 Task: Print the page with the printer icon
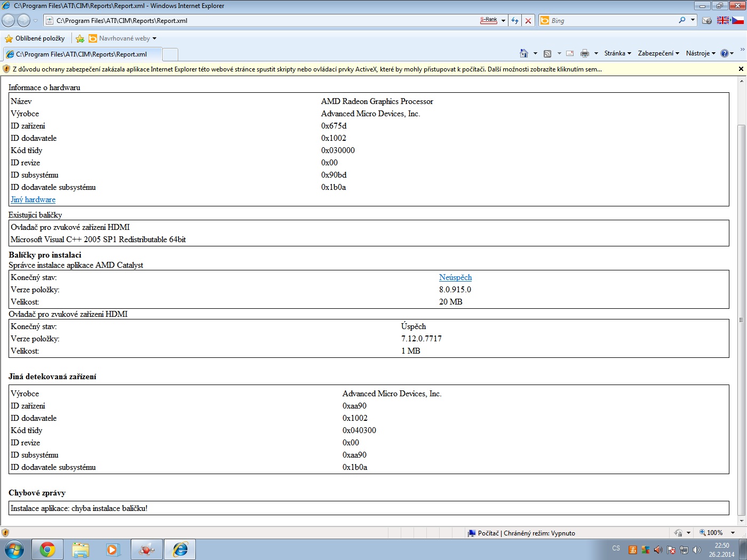[x=585, y=53]
